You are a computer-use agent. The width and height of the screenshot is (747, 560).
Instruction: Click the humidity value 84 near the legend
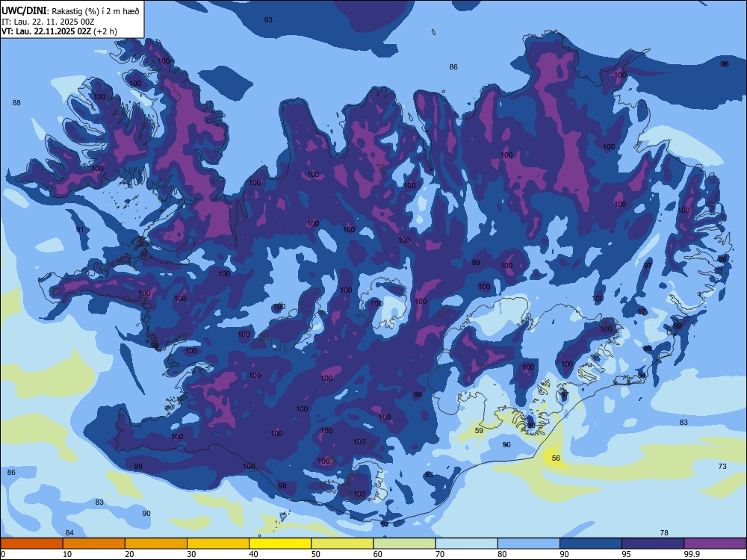pyautogui.click(x=69, y=533)
